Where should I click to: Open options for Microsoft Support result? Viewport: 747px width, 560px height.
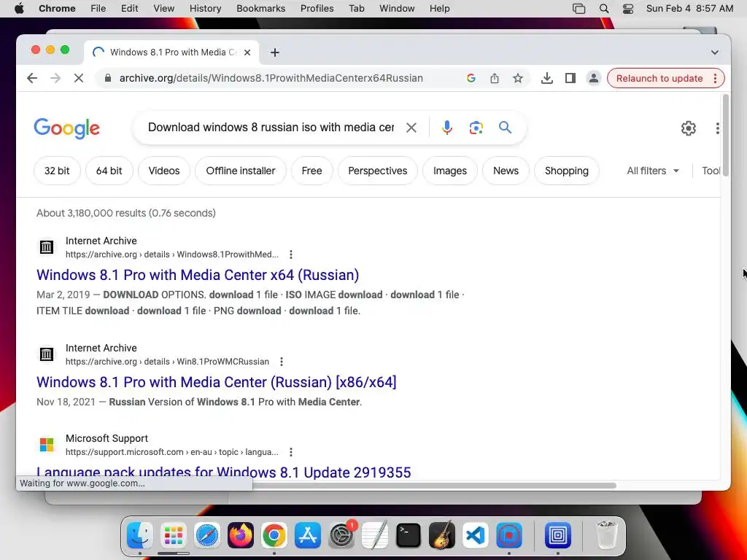pyautogui.click(x=290, y=452)
